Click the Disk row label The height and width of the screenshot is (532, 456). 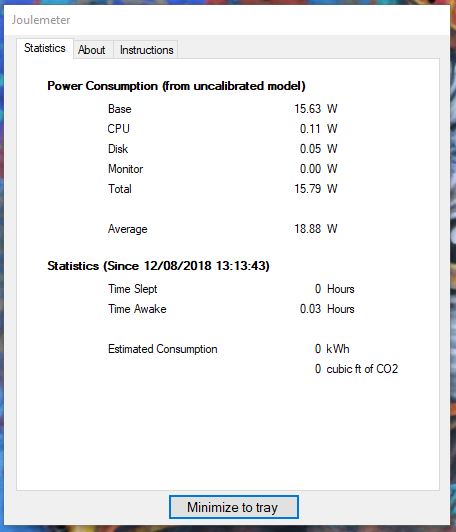tap(118, 149)
